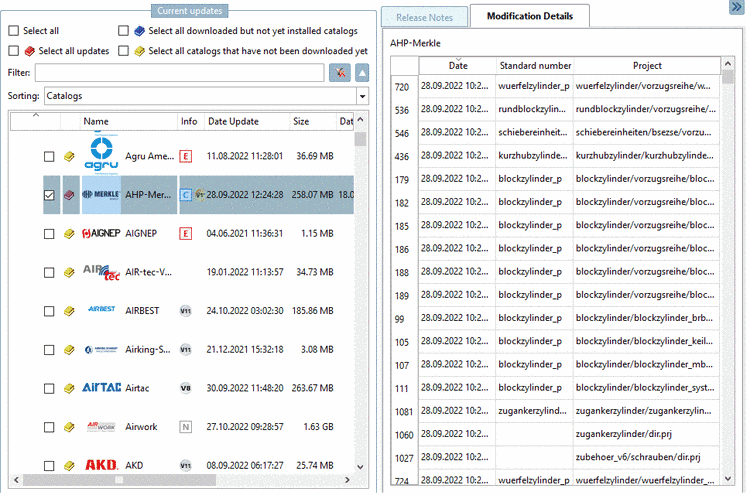The image size is (750, 495).
Task: Sort catalogs by Date Update column header
Action: click(247, 121)
